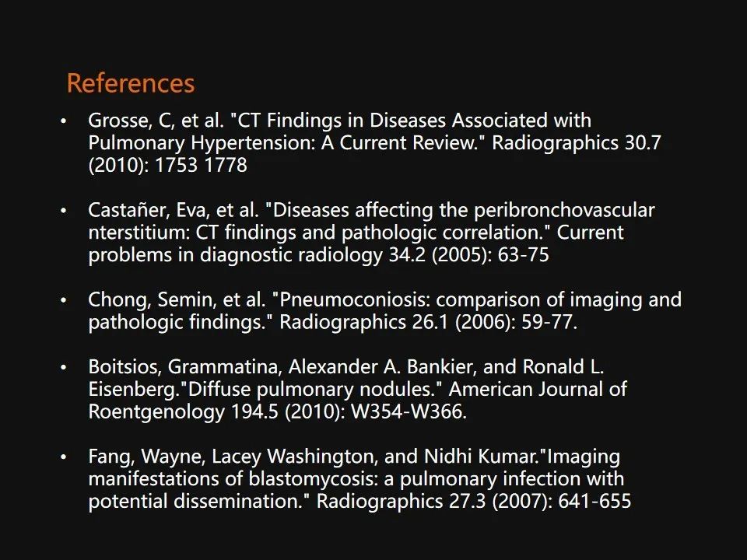
Task: Select the Chong Pneumoconiosis reference
Action: pos(385,310)
